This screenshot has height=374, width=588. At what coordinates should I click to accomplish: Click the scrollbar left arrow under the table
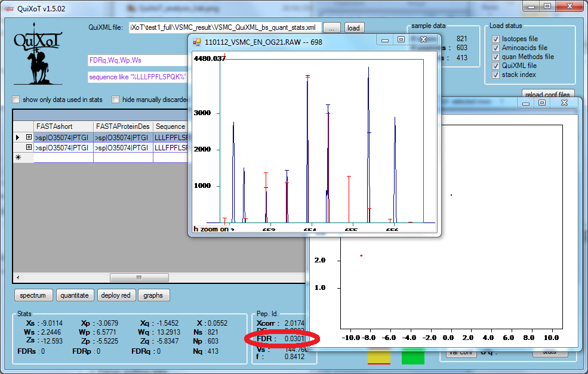pyautogui.click(x=17, y=277)
